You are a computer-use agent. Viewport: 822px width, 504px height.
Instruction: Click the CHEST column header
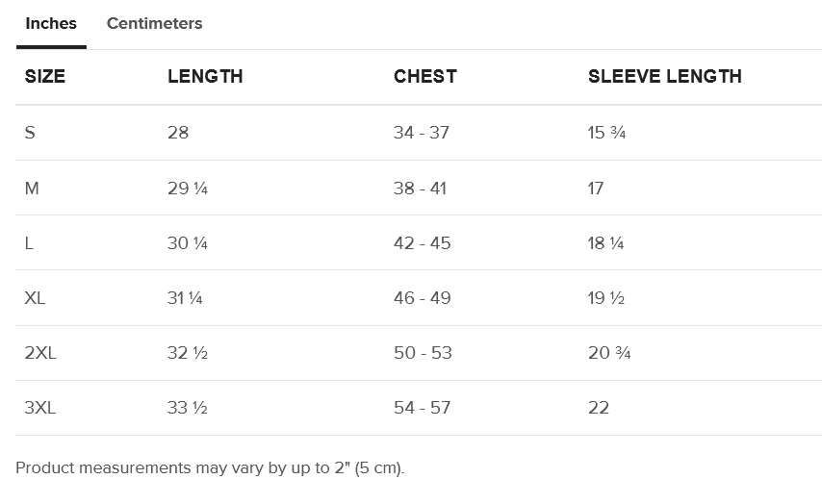pos(424,77)
